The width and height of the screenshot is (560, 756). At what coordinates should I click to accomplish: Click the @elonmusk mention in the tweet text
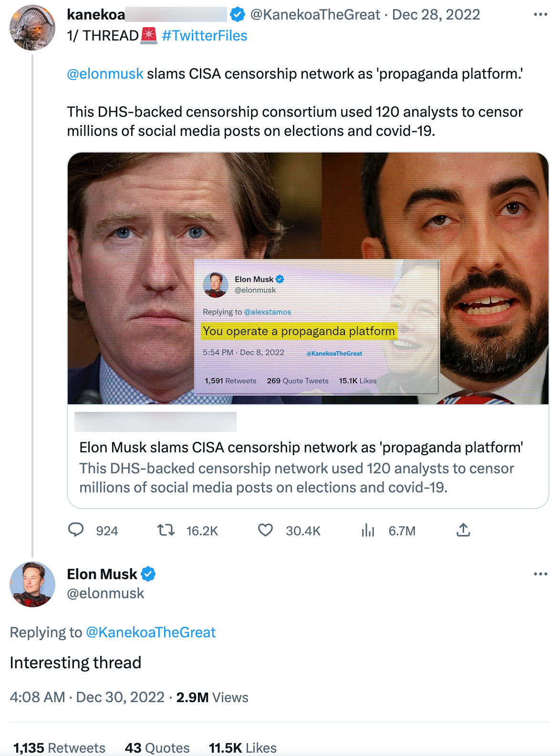coord(104,73)
